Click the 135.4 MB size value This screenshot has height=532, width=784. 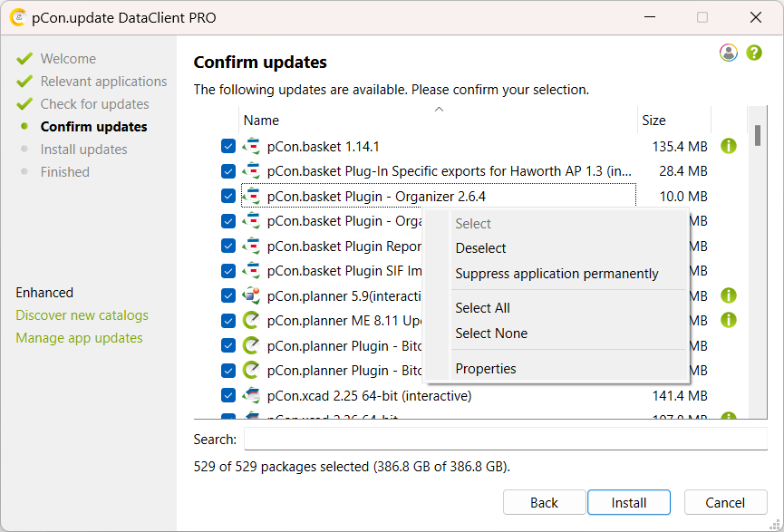[x=680, y=147]
